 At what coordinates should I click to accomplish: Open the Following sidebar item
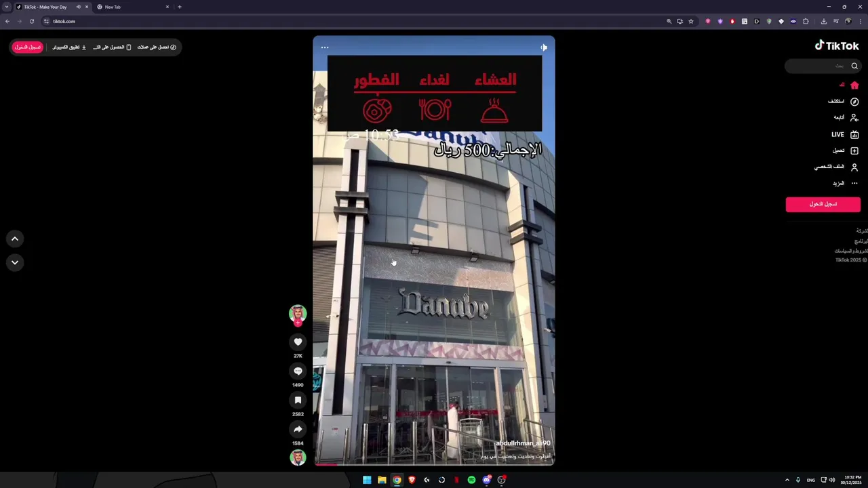tap(846, 118)
